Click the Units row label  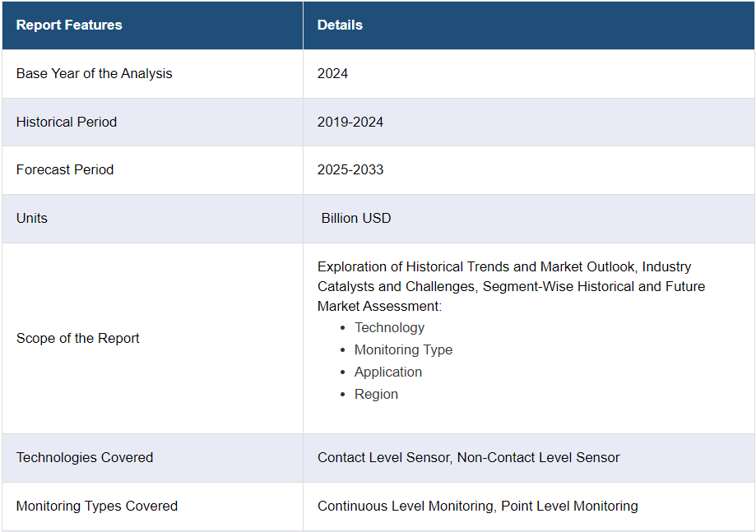32,218
